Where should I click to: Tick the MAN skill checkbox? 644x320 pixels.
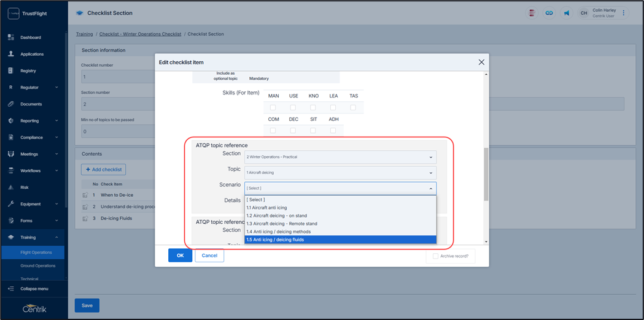273,107
